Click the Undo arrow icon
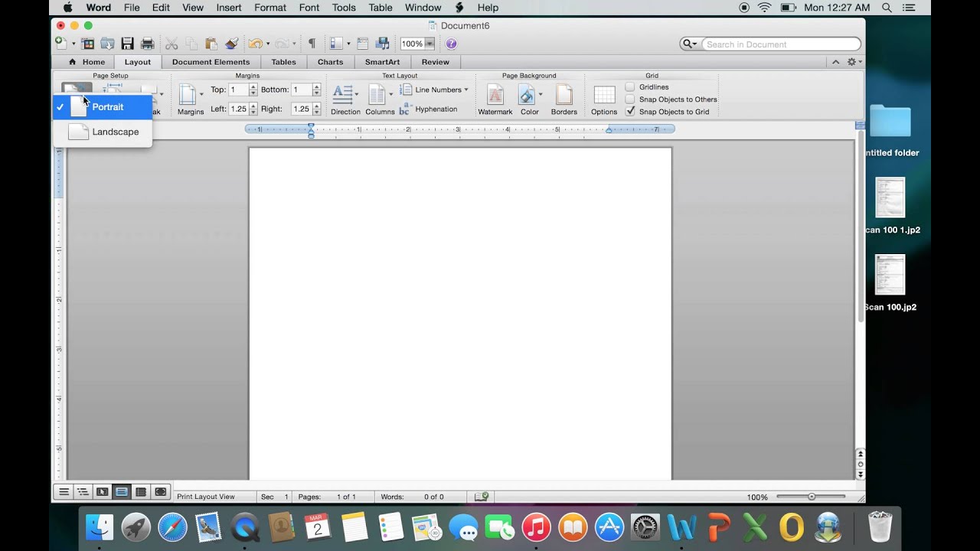Viewport: 980px width, 551px height. click(x=255, y=44)
